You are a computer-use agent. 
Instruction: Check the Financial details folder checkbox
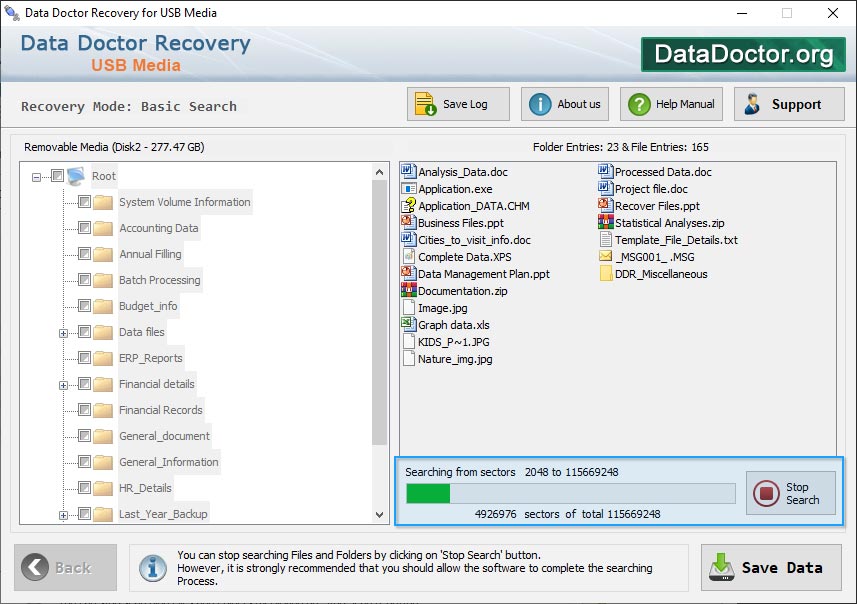coord(84,384)
